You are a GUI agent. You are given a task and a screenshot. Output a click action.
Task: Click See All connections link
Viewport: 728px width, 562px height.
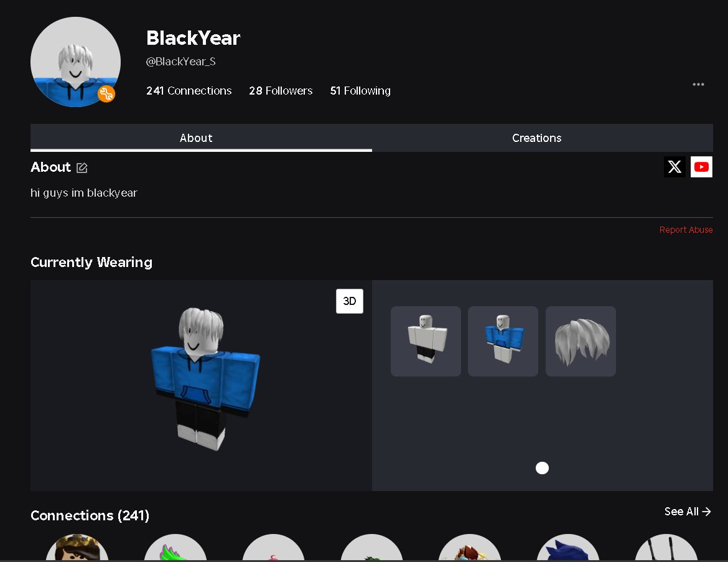[688, 512]
